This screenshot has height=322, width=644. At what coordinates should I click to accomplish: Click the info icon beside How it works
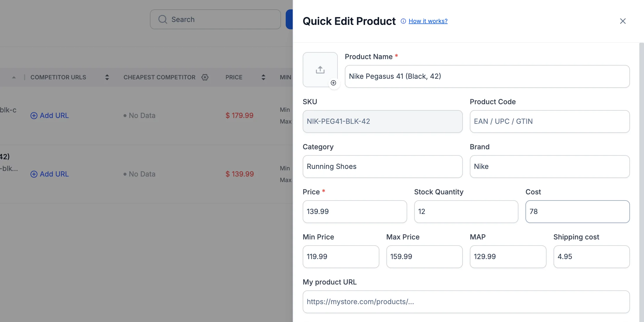403,21
